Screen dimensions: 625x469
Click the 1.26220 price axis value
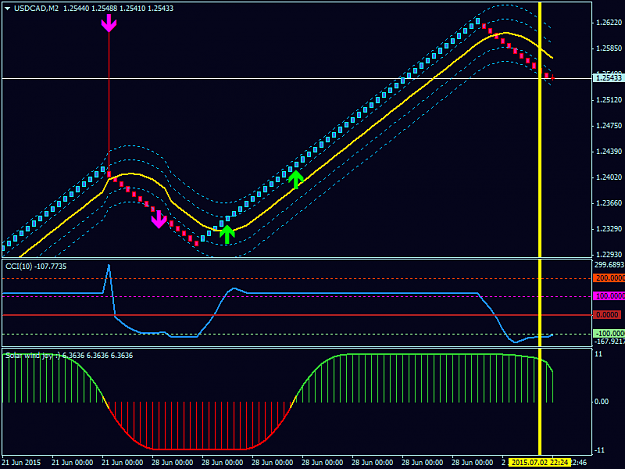pyautogui.click(x=609, y=23)
